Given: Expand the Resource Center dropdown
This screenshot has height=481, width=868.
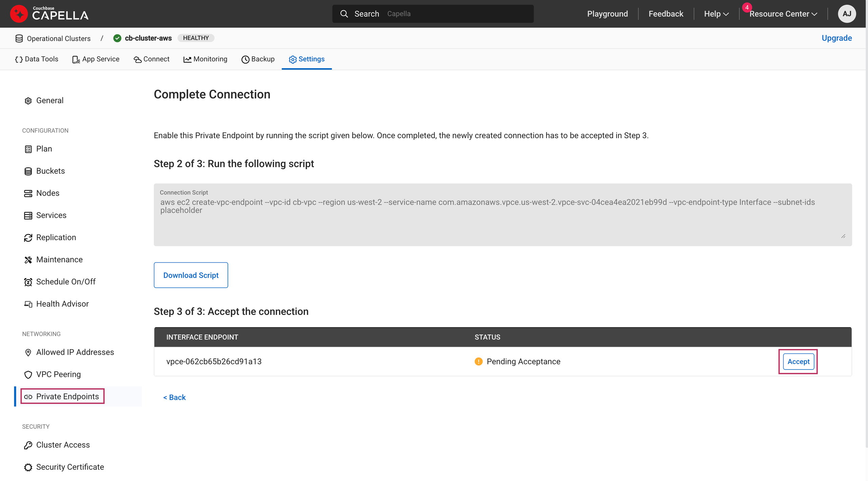Looking at the screenshot, I should tap(783, 14).
